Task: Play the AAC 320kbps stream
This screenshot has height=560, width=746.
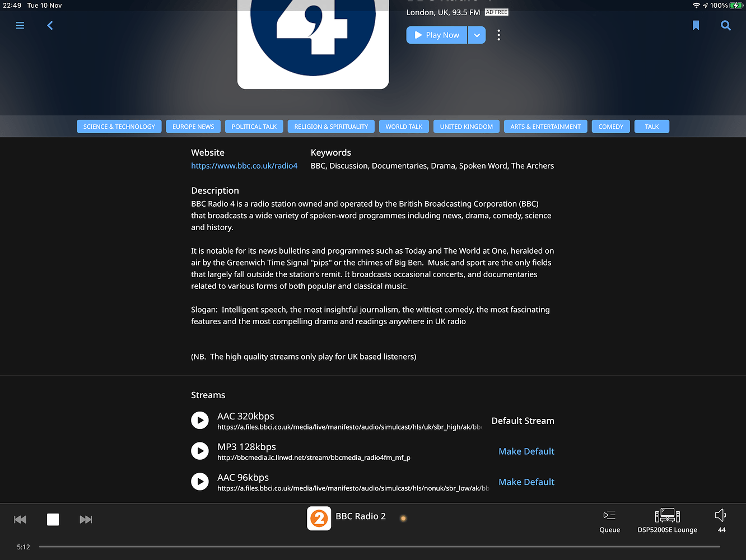Action: pos(200,420)
